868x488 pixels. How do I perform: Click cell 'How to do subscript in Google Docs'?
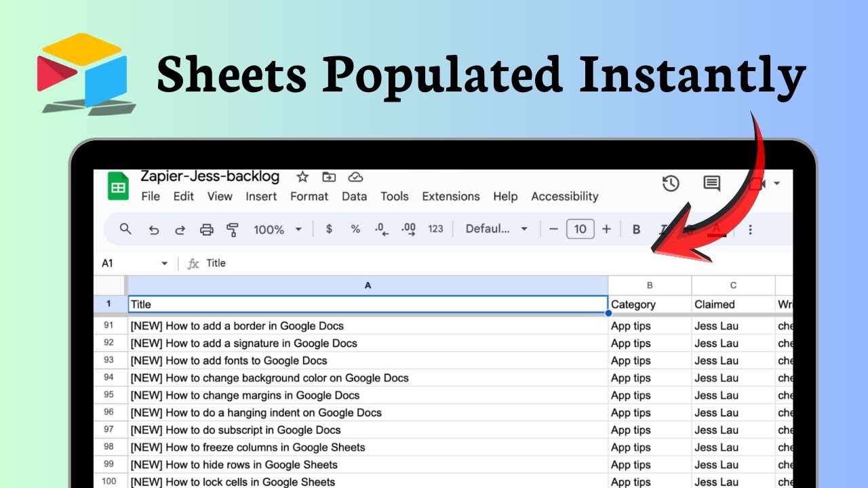point(368,430)
